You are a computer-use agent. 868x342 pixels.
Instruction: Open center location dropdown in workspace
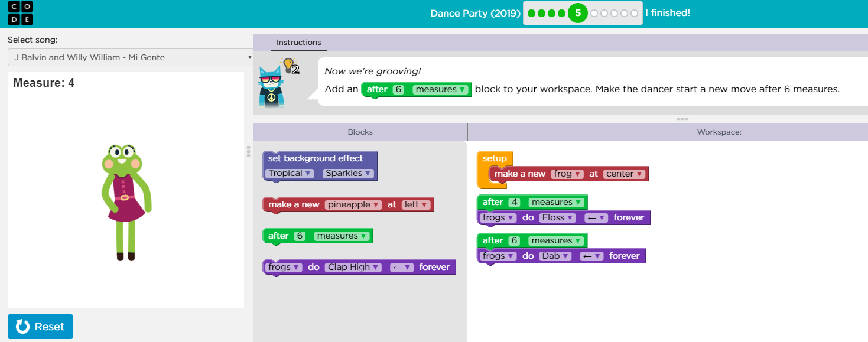(x=625, y=174)
